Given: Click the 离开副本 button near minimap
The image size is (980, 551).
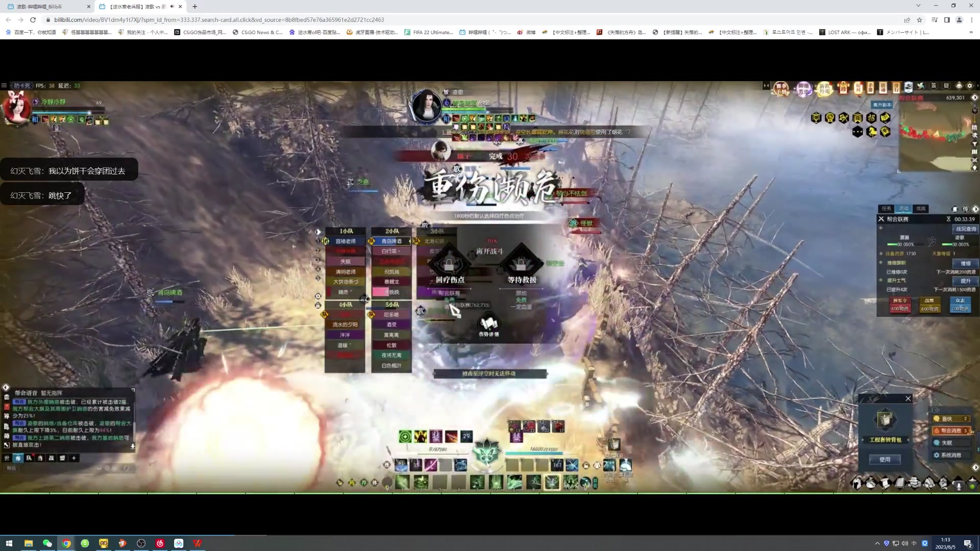Looking at the screenshot, I should click(x=882, y=105).
